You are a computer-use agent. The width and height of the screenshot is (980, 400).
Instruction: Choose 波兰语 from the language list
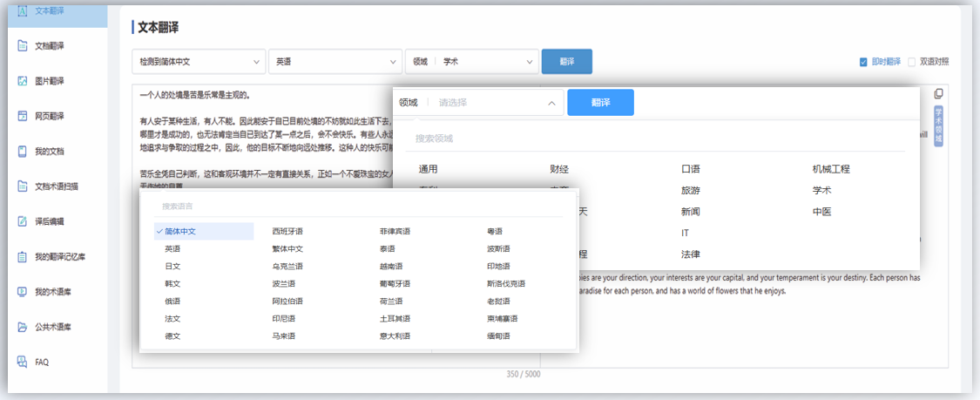tap(284, 284)
